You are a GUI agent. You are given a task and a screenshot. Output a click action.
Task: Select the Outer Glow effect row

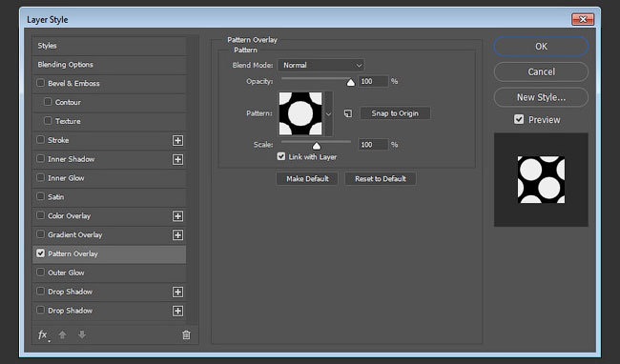click(109, 273)
